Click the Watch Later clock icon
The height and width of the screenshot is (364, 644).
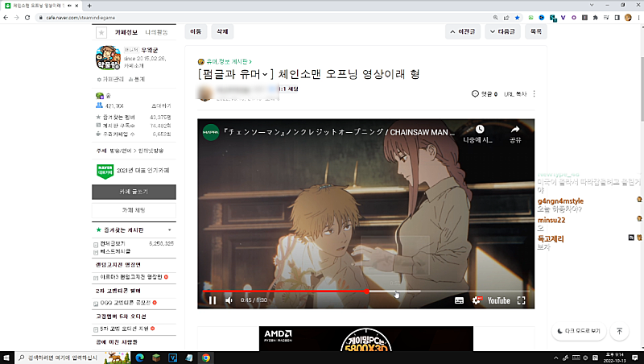[x=479, y=130]
